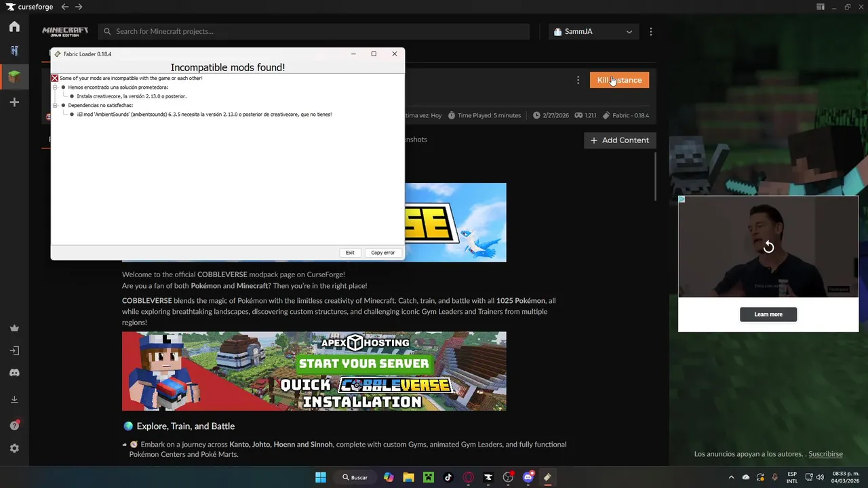
Task: Click the microphone icon in system tray
Action: (x=774, y=477)
